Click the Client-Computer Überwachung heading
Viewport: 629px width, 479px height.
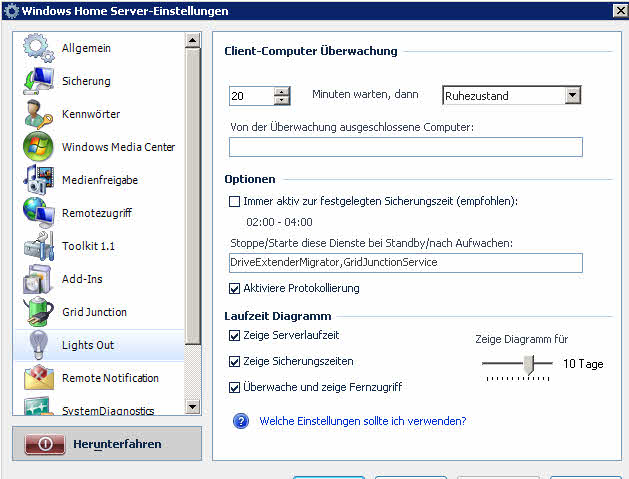pos(311,51)
